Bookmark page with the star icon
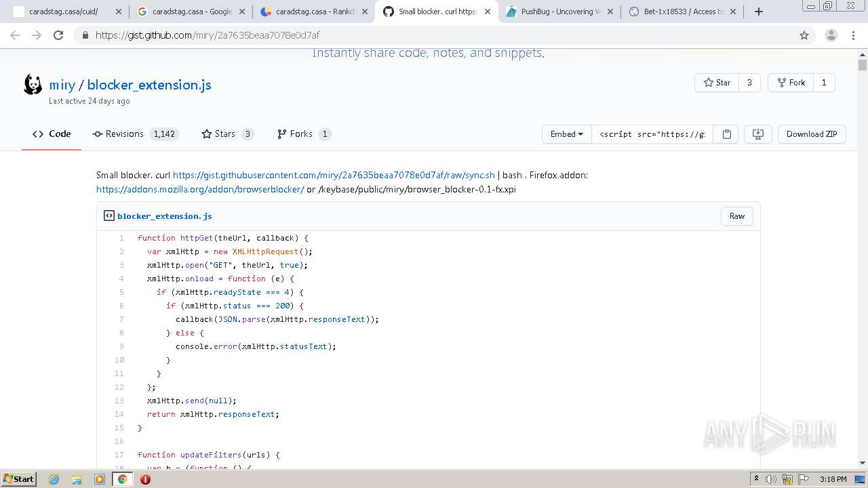Viewport: 868px width, 488px height. tap(804, 35)
